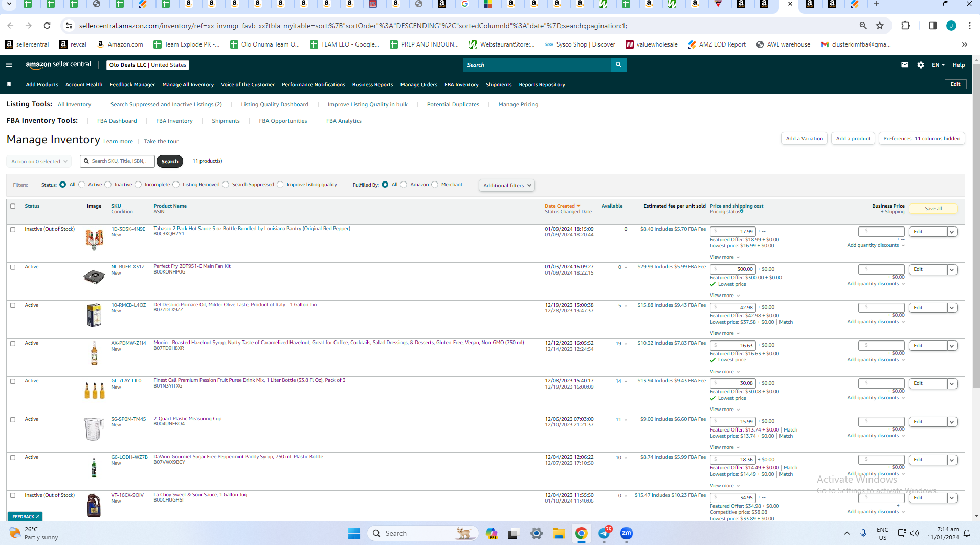Open the Business Reports menu
980x545 pixels.
[372, 85]
